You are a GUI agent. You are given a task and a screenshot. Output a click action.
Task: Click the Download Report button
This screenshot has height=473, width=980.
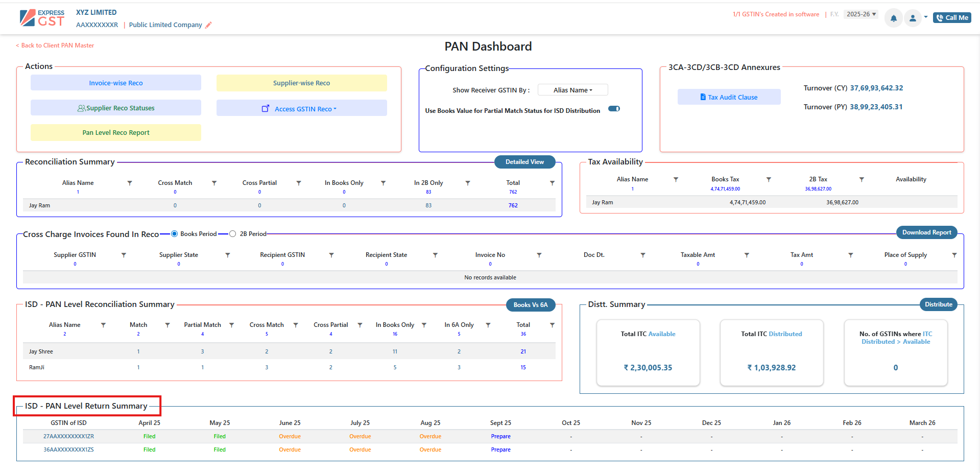point(926,232)
